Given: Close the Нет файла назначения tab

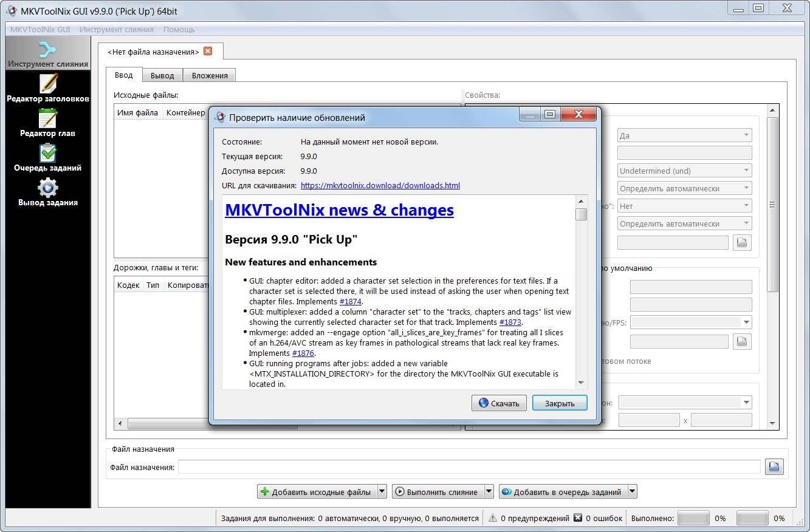Looking at the screenshot, I should [208, 51].
